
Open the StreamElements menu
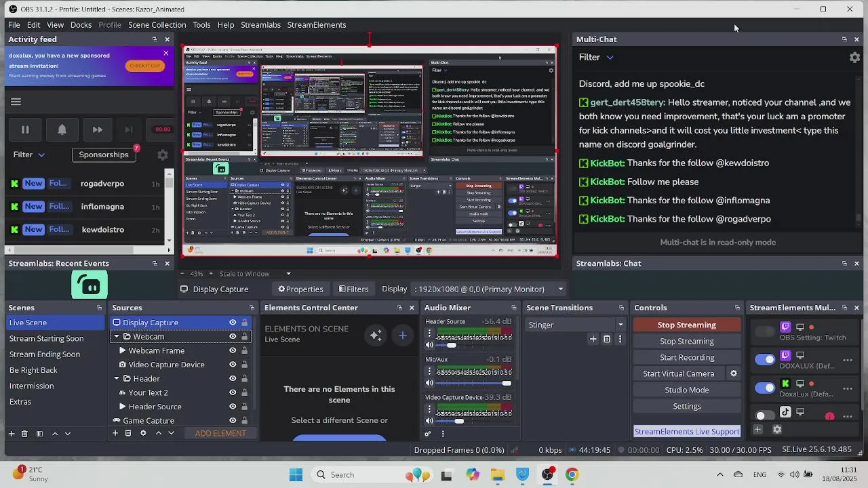pyautogui.click(x=317, y=25)
